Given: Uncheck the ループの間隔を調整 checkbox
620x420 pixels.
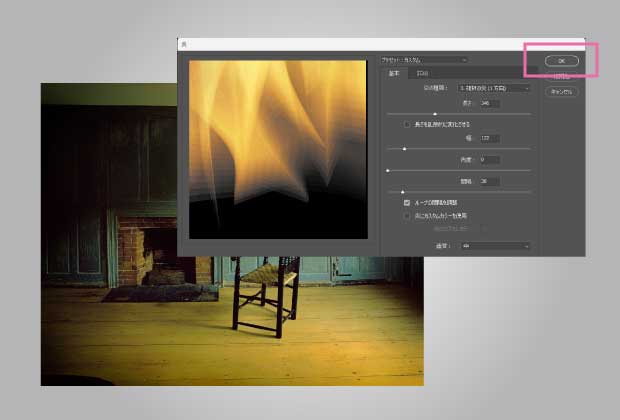Looking at the screenshot, I should 407,203.
